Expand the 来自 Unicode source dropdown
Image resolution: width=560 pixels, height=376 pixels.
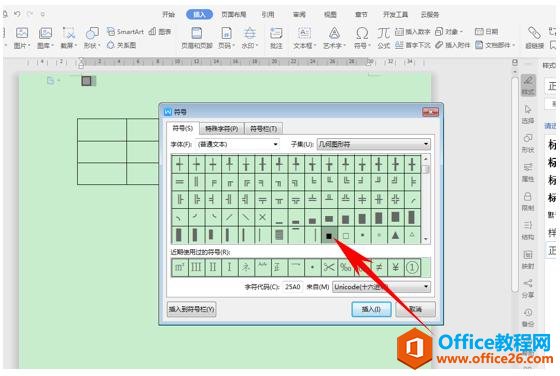click(x=426, y=287)
